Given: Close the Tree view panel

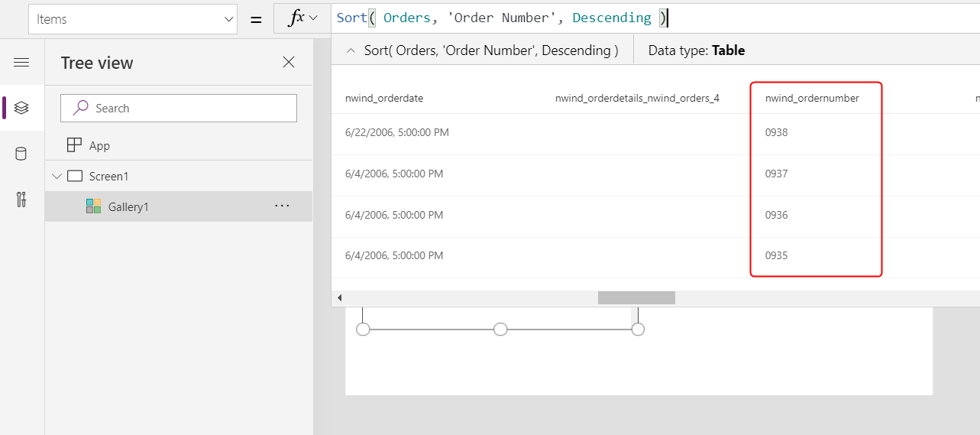Looking at the screenshot, I should click(289, 63).
